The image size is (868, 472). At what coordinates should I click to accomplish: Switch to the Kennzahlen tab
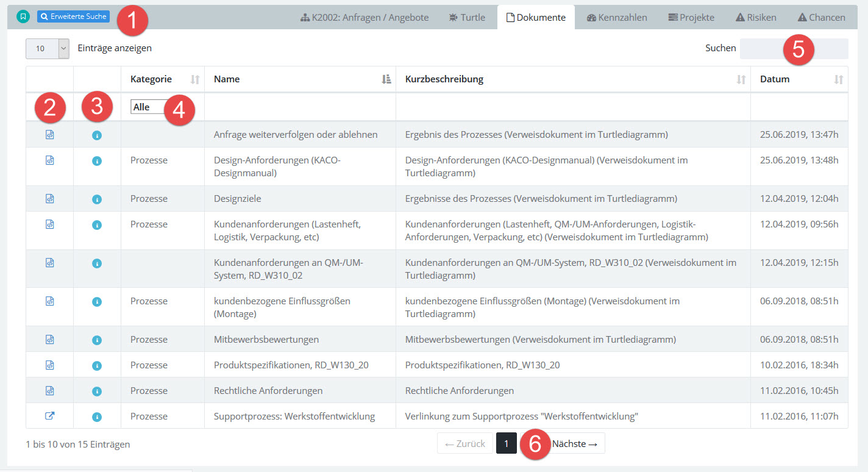point(617,18)
